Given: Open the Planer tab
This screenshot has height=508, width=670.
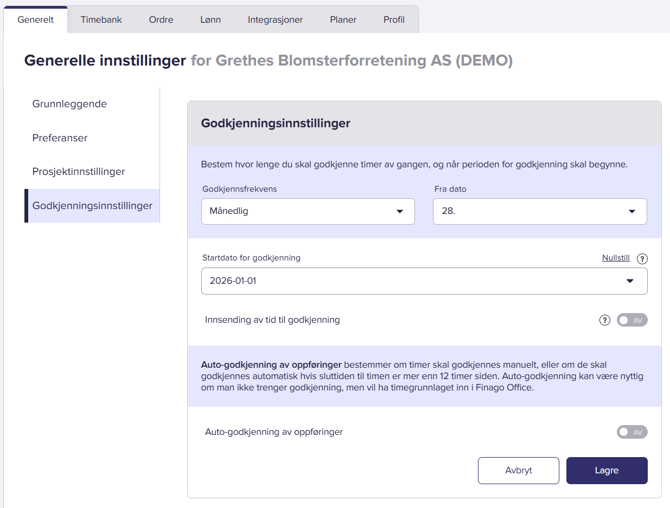Looking at the screenshot, I should point(343,20).
